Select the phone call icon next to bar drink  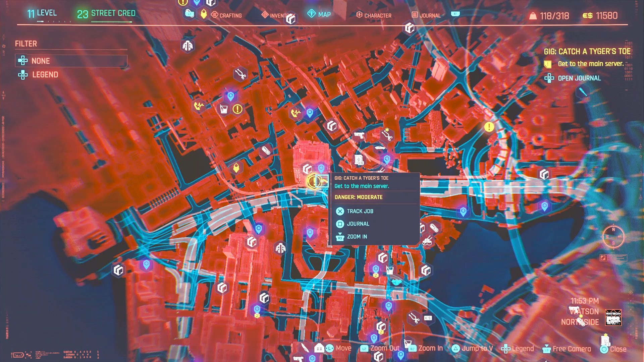[x=199, y=106]
